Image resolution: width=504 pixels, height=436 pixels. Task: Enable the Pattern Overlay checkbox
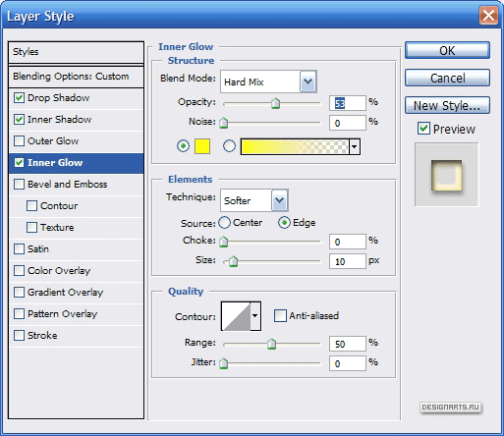[19, 313]
